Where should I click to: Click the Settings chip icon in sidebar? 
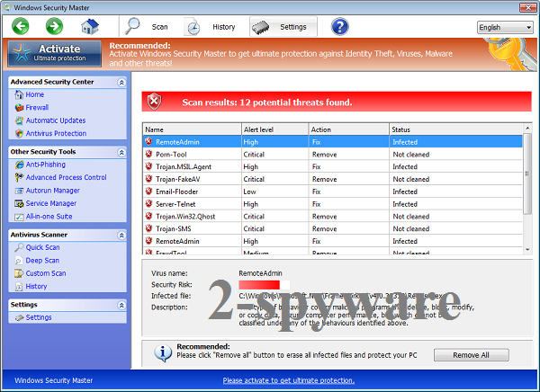click(19, 317)
